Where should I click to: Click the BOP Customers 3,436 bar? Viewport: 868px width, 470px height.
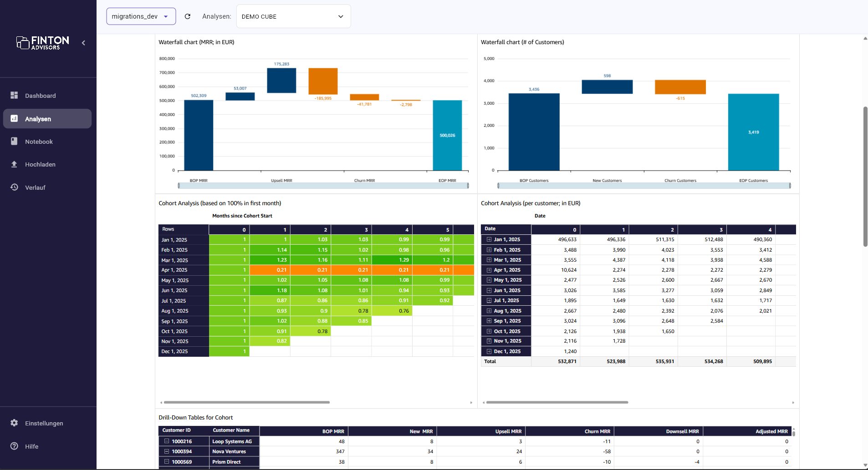pos(534,132)
